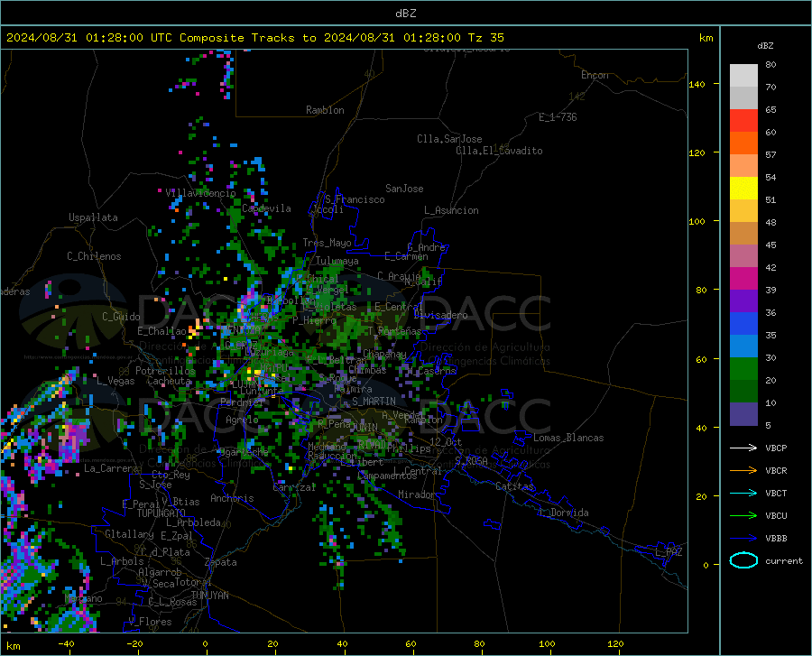Click the Clla.SanJose map label
The height and width of the screenshot is (656, 812).
[449, 139]
